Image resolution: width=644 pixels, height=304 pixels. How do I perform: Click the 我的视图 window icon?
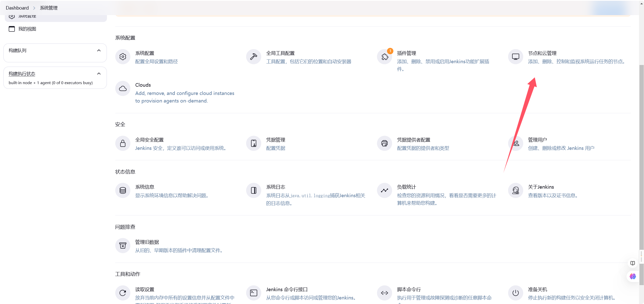tap(12, 29)
